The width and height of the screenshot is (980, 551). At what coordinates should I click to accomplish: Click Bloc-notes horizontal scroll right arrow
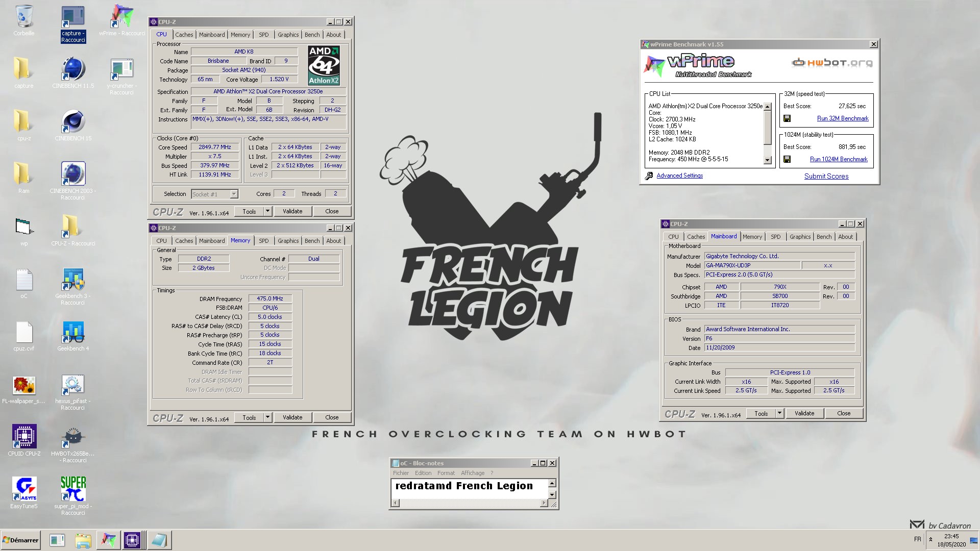tap(544, 503)
